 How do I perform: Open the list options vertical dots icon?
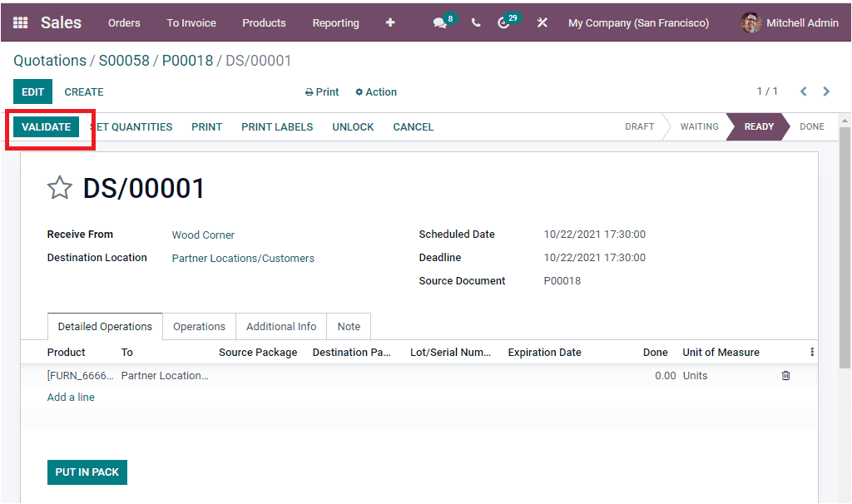click(x=811, y=352)
